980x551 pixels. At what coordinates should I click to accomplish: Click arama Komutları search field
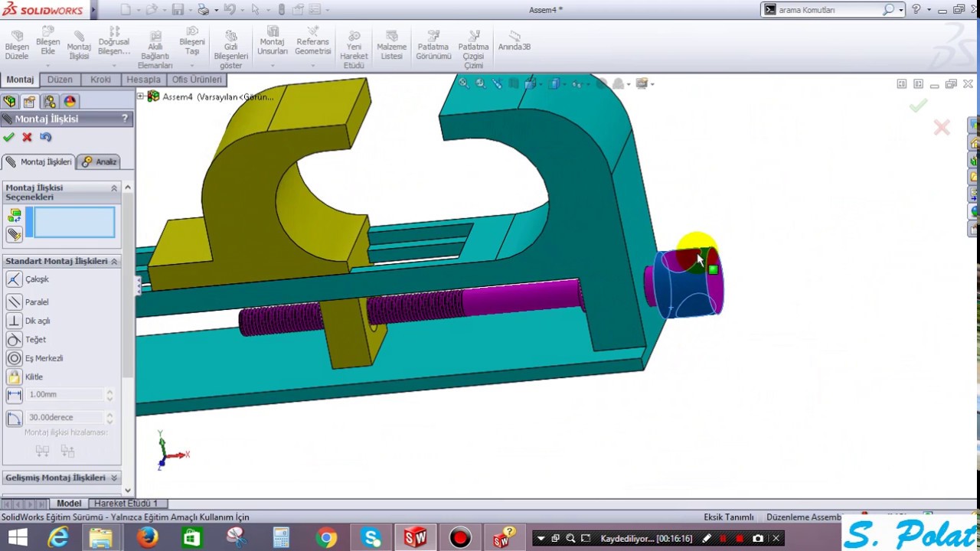click(828, 10)
